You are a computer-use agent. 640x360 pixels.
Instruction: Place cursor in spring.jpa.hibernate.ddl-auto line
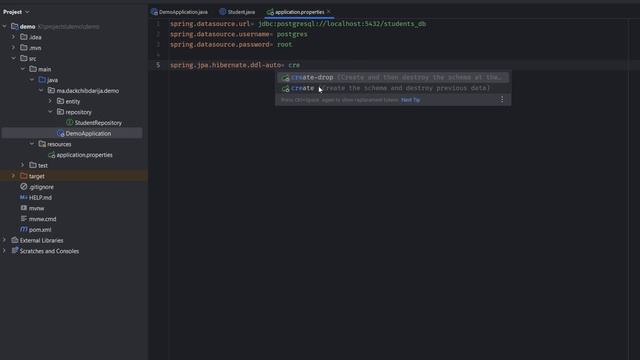(235, 65)
